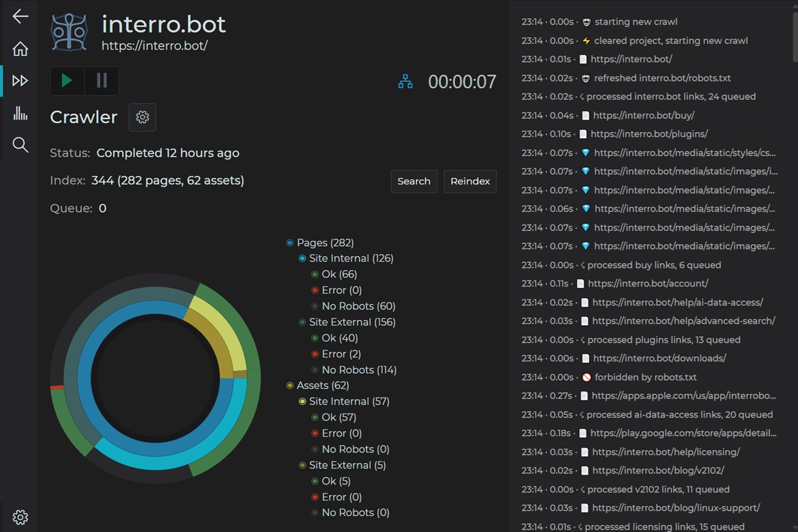This screenshot has height=532, width=798.
Task: Click the back arrow in the sidebar
Action: point(20,16)
